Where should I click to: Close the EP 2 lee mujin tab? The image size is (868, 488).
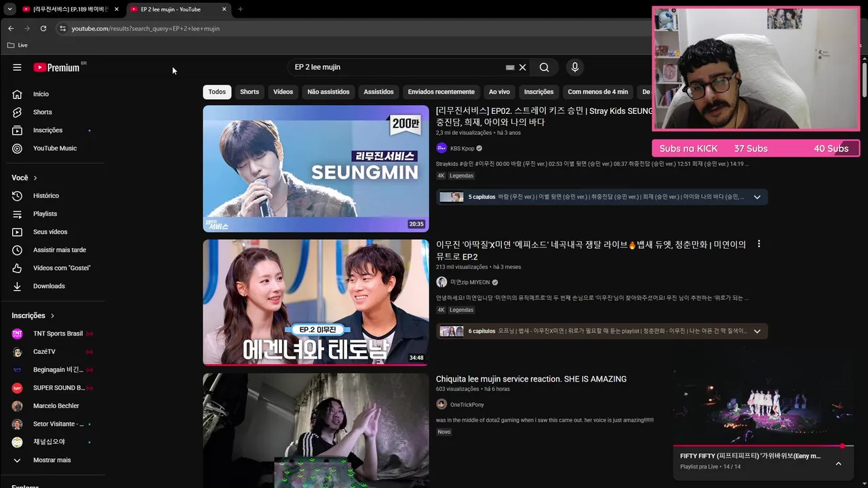[x=224, y=9]
